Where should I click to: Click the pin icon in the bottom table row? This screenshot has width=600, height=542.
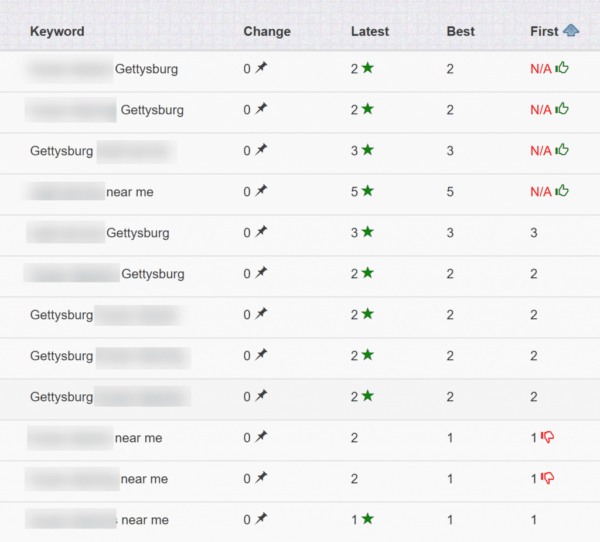(261, 519)
